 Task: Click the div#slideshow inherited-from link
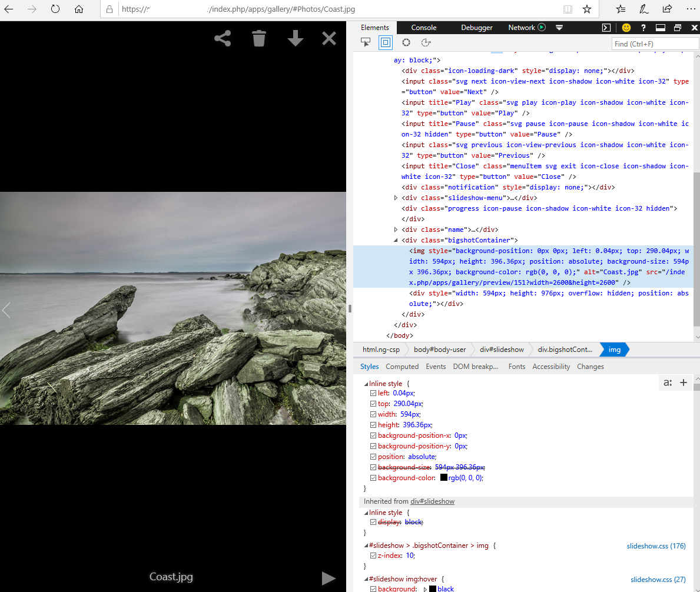pyautogui.click(x=432, y=501)
